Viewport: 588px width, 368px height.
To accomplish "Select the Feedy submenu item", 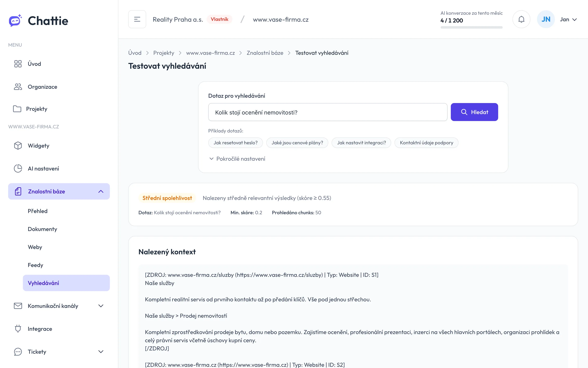I will point(66,265).
